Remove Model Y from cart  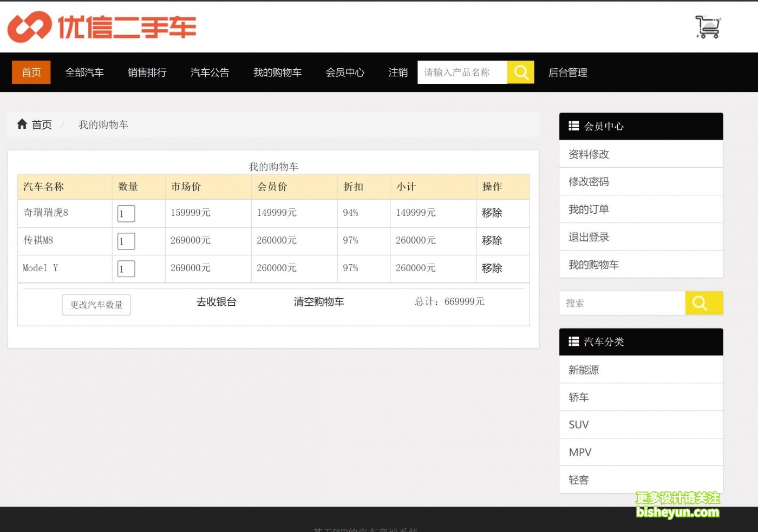point(492,268)
